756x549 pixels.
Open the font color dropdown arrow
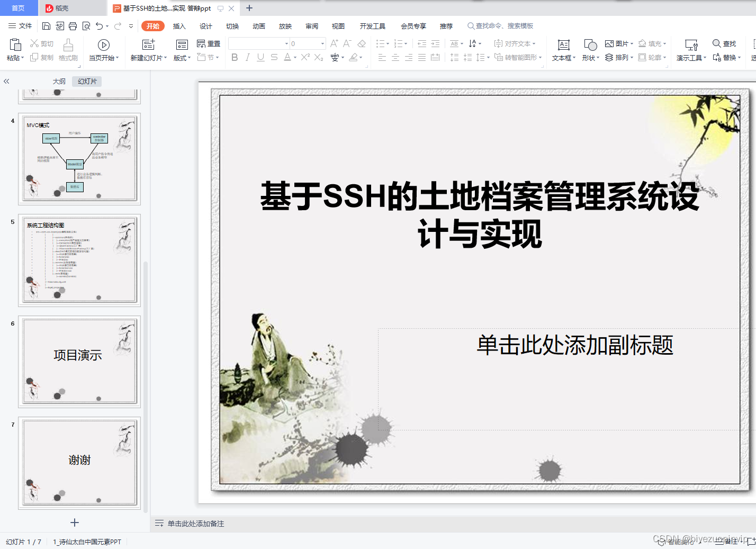295,57
